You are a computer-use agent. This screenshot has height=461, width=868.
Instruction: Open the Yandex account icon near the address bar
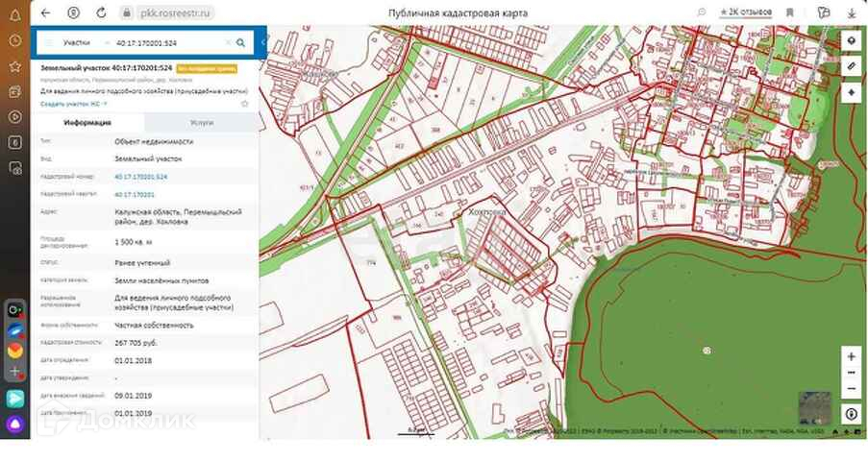click(x=73, y=12)
